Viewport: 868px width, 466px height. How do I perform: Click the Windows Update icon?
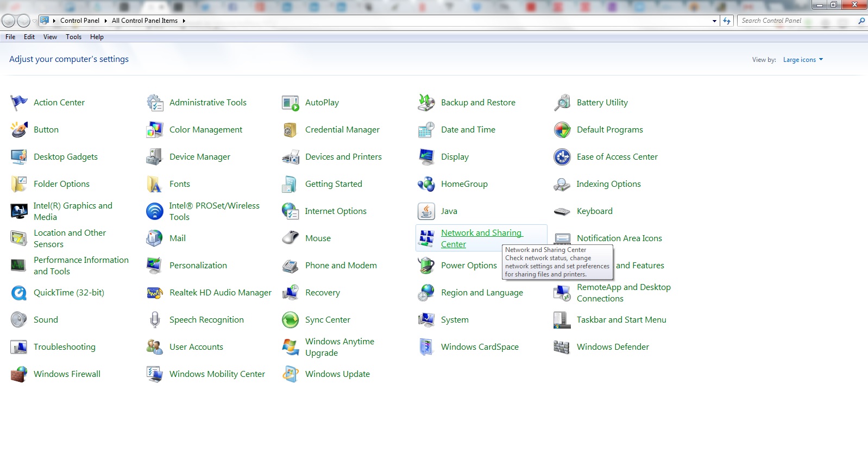tap(291, 374)
